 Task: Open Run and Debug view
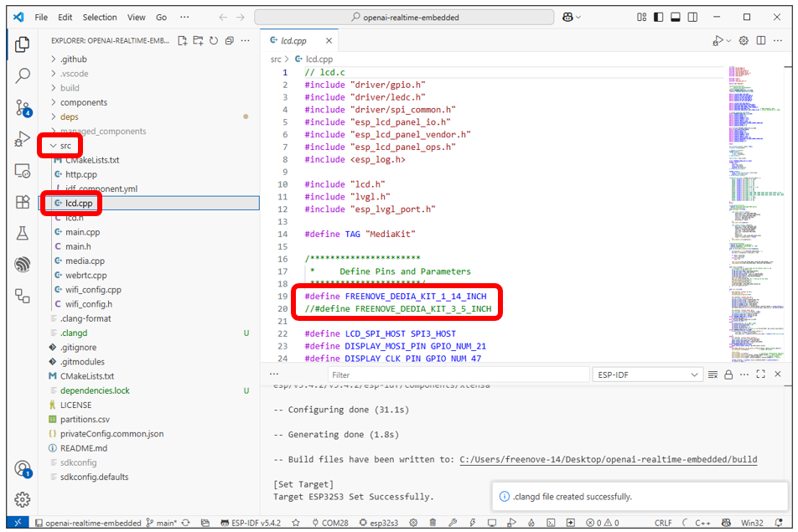[23, 139]
